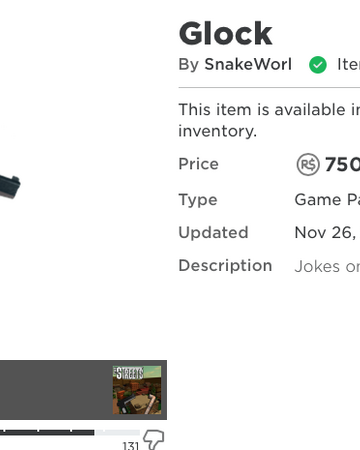Viewport: 360px width, 450px height.
Task: Click the green verified checkmark icon
Action: [318, 65]
